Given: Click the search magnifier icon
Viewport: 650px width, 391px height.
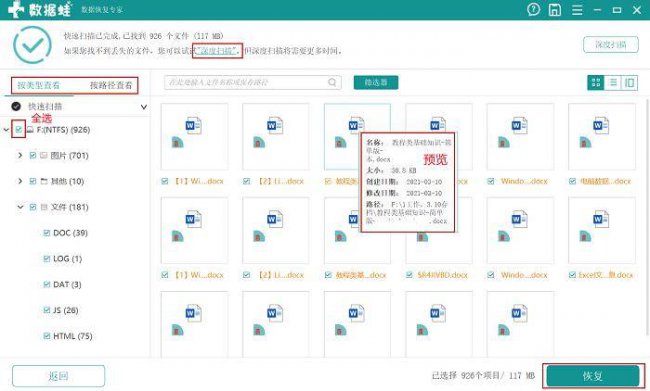Looking at the screenshot, I should [x=332, y=82].
